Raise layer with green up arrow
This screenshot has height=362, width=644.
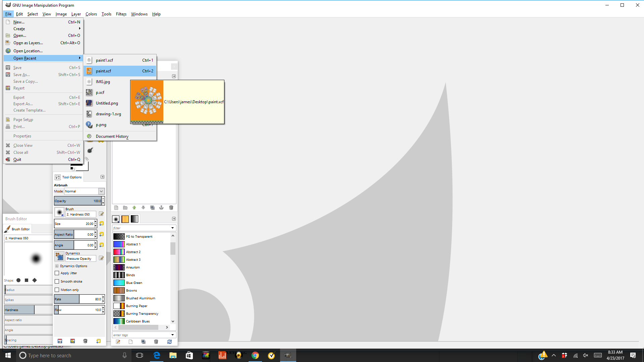click(134, 208)
